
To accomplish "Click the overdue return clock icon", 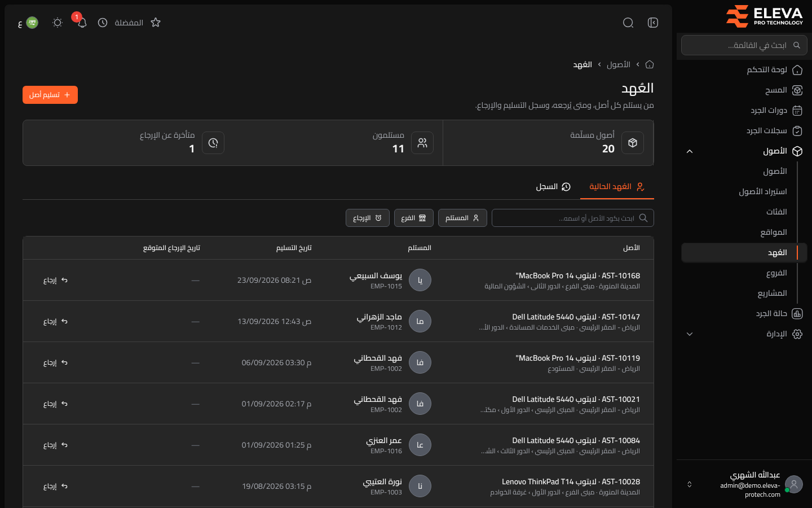I will coord(213,143).
